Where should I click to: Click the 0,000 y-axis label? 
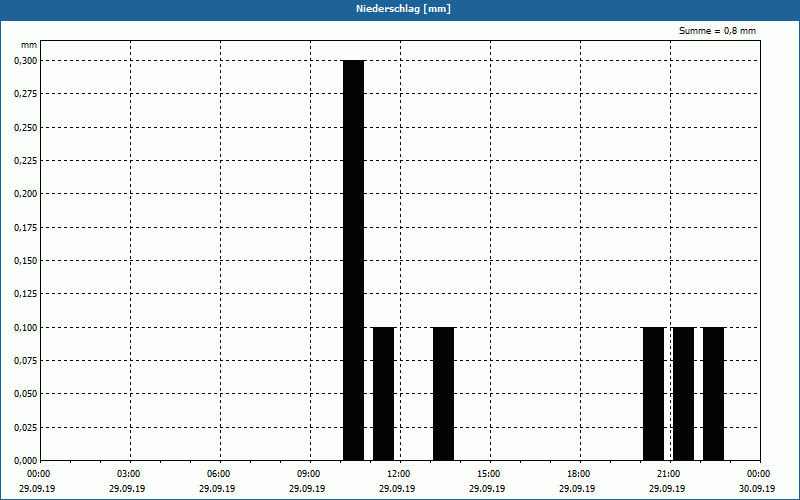tap(26, 461)
